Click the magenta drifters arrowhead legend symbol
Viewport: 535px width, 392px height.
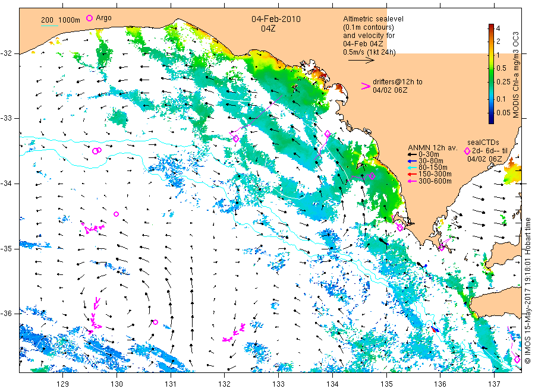[366, 86]
